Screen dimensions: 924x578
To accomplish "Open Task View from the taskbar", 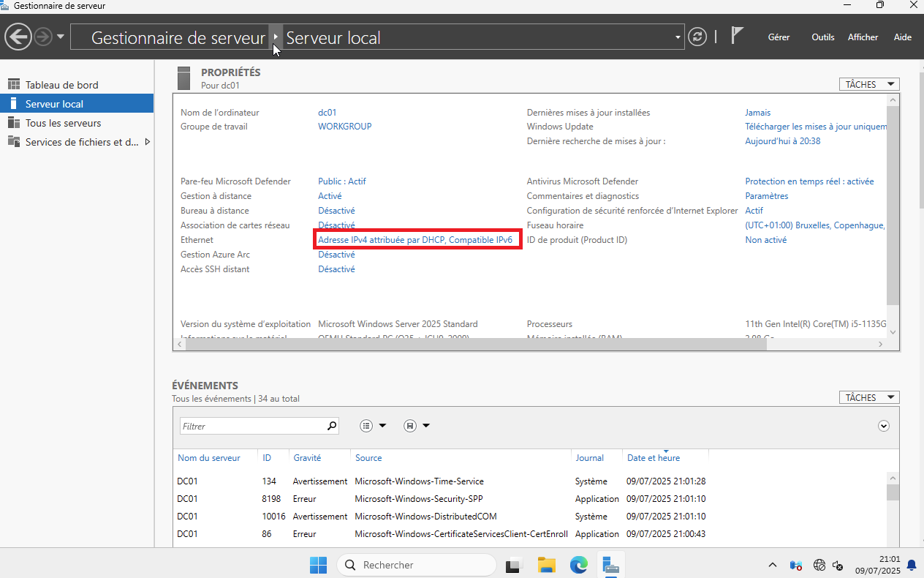I will [x=514, y=565].
